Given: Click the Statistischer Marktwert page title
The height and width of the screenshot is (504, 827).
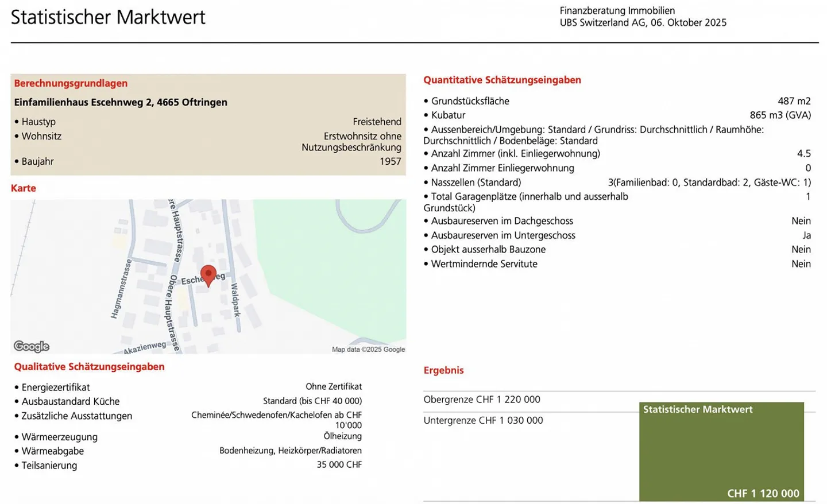Looking at the screenshot, I should (108, 17).
